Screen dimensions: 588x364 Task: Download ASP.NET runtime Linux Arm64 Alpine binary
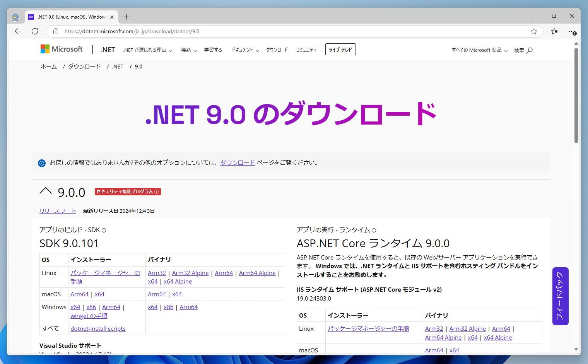coord(443,338)
